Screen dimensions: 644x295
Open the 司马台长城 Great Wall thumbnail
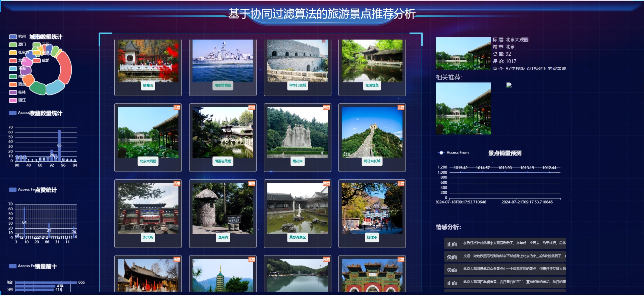coord(372,132)
